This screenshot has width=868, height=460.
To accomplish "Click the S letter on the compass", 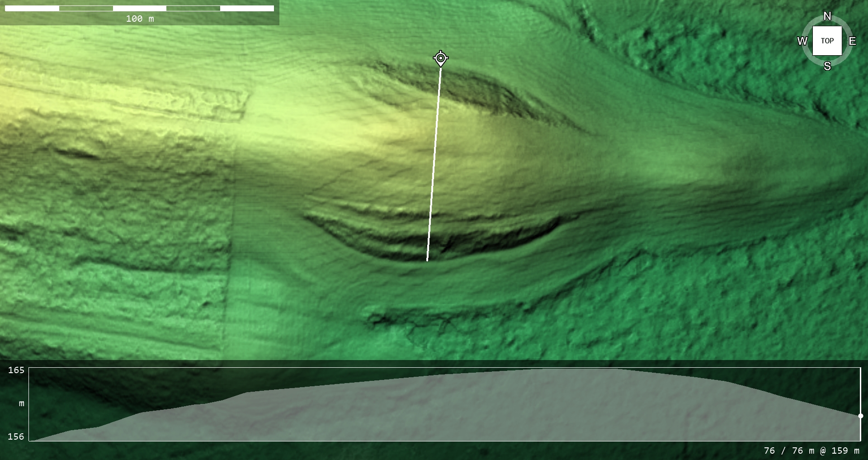I will pos(827,66).
